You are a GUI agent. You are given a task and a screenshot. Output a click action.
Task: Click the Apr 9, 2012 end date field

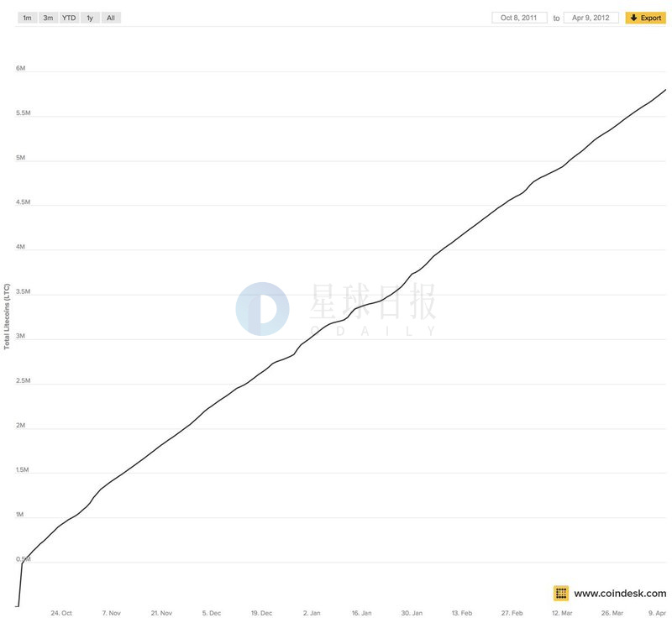tap(591, 18)
